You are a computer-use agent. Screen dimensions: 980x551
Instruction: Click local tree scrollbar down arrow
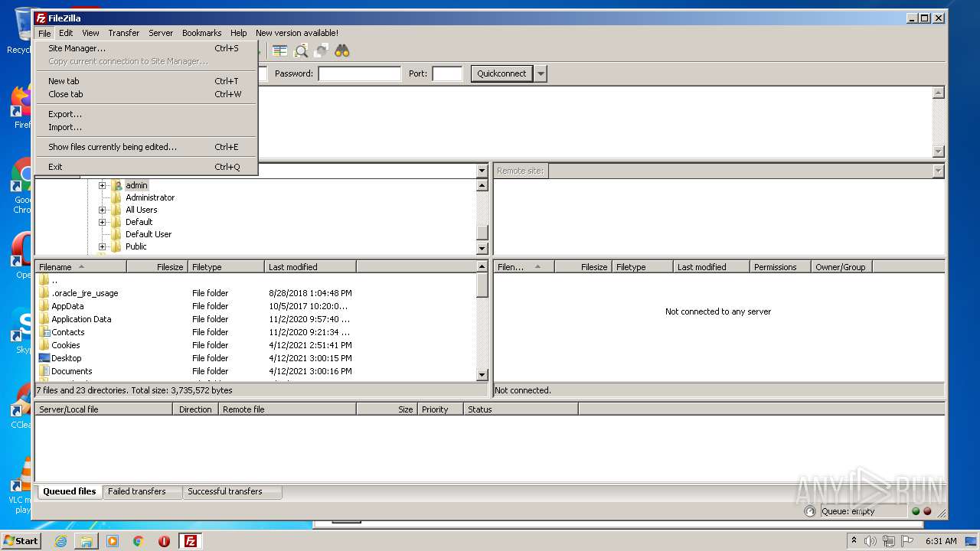(482, 248)
